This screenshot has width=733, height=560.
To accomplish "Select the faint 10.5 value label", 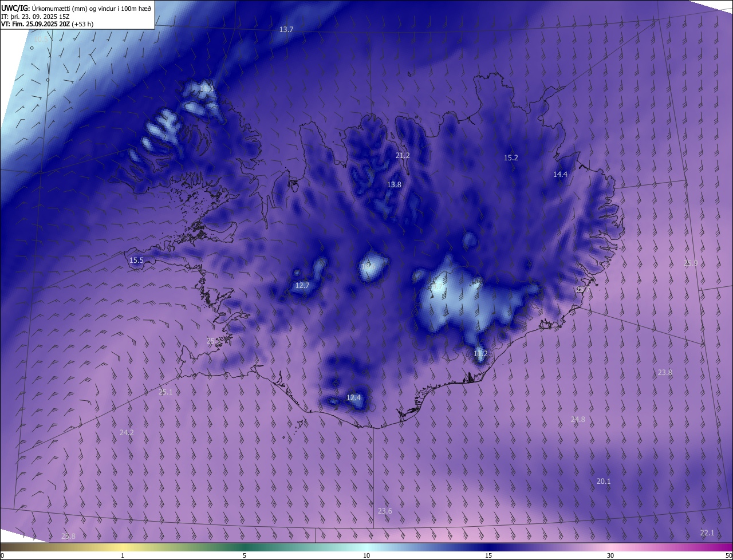I will pyautogui.click(x=40, y=39).
